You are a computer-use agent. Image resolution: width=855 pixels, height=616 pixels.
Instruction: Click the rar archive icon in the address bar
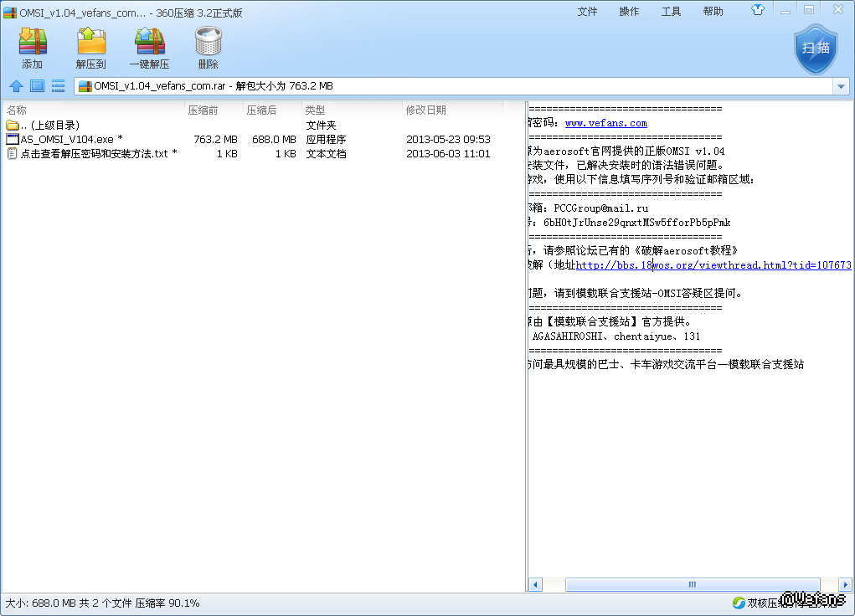[x=85, y=86]
